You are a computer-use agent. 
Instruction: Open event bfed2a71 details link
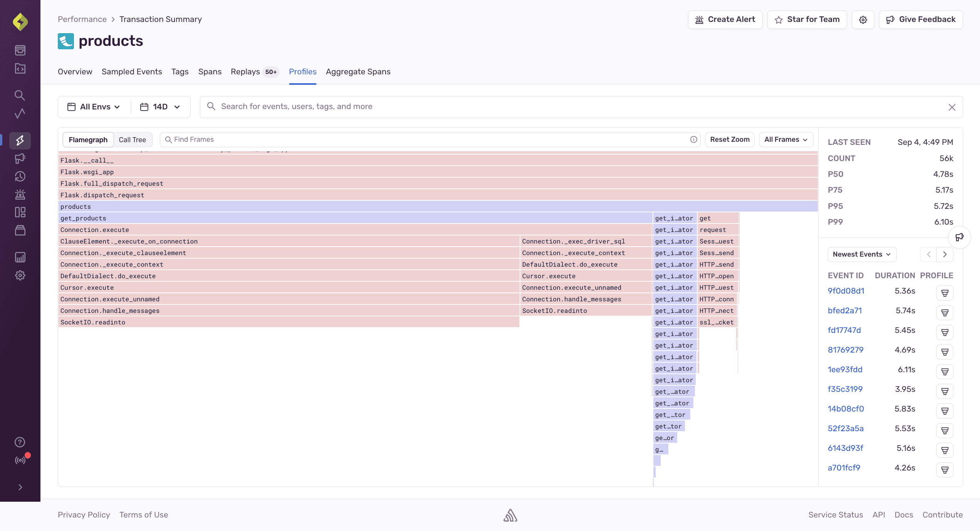[845, 311]
